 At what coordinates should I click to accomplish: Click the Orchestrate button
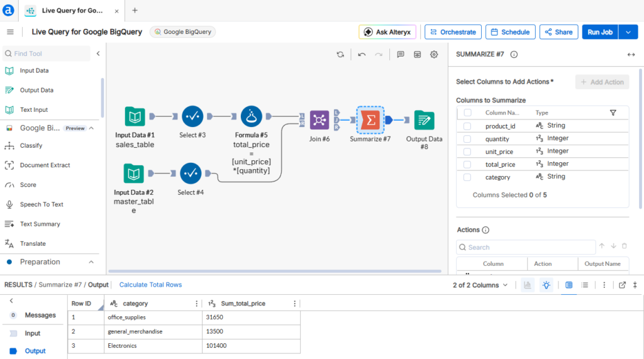[453, 32]
